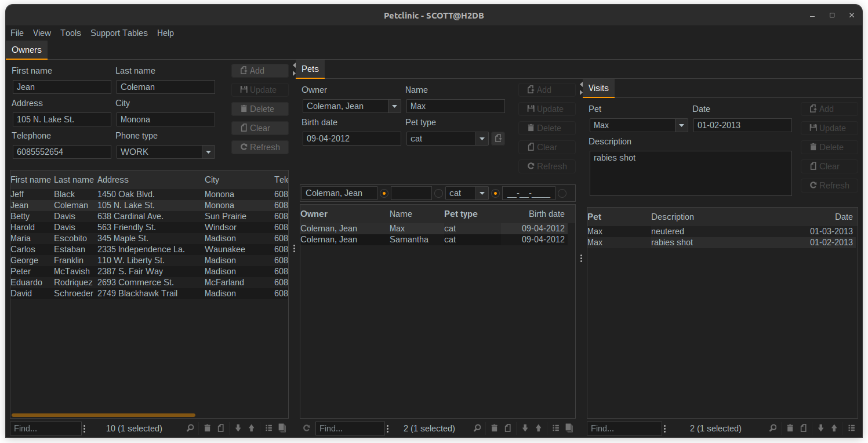This screenshot has height=443, width=868.
Task: Click the Delete button in the Owners form
Action: click(260, 109)
